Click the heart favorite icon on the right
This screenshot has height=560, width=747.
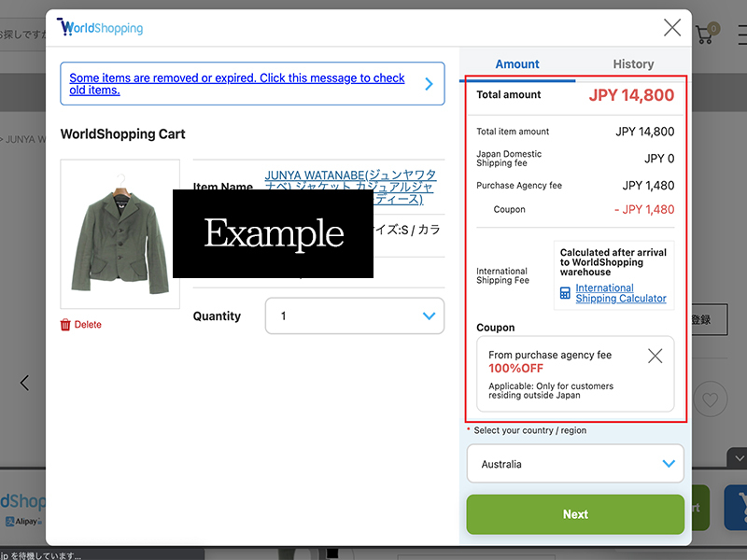click(x=711, y=399)
